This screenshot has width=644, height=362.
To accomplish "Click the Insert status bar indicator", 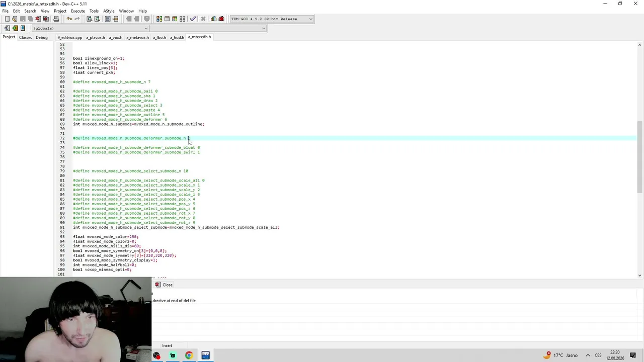I will click(x=167, y=345).
